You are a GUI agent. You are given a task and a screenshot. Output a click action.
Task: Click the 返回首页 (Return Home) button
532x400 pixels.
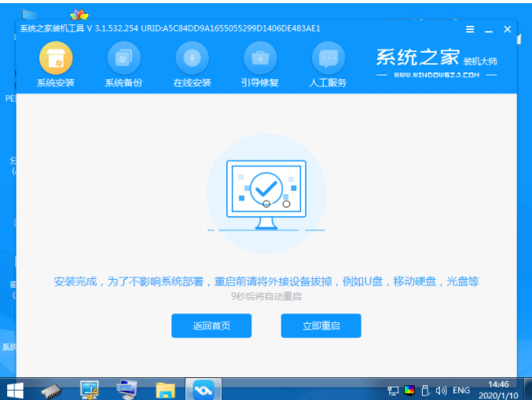[211, 325]
